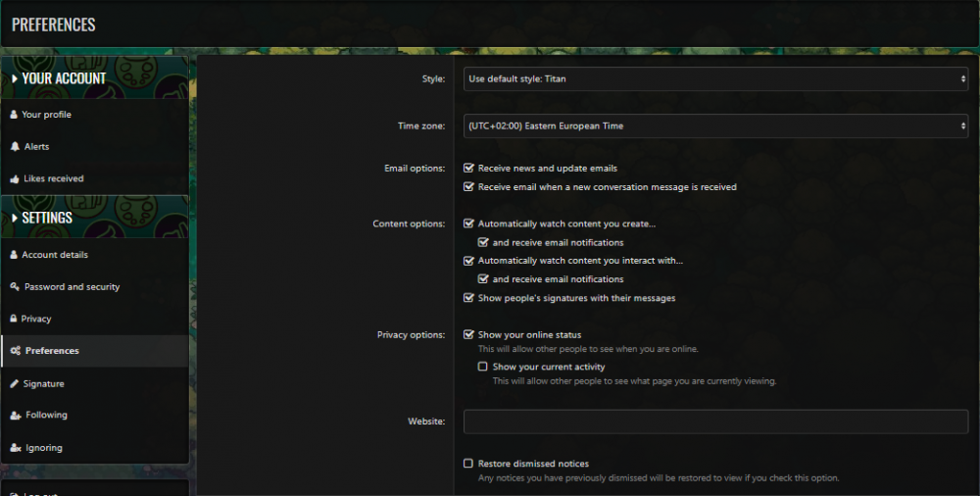Click the person icon beside Your profile
The image size is (980, 496).
click(x=14, y=115)
